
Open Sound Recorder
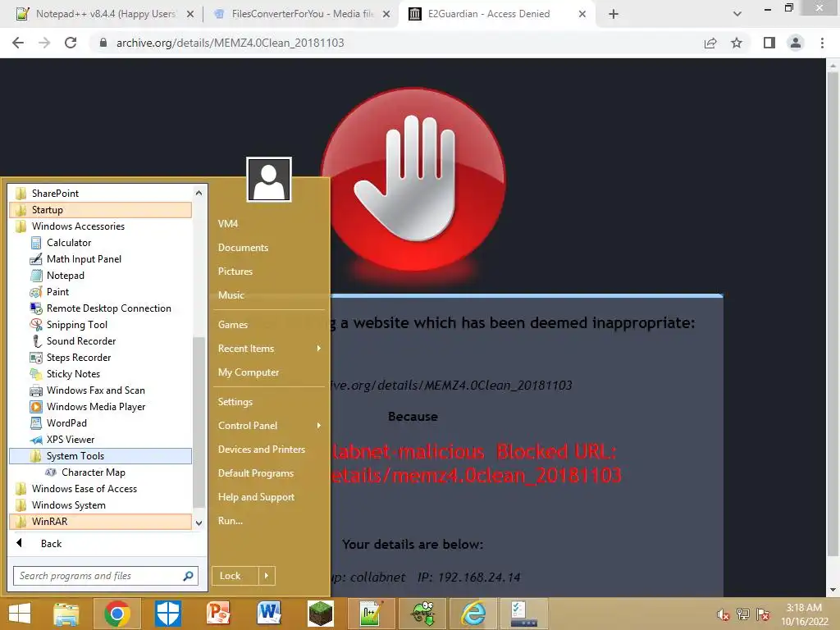click(81, 341)
